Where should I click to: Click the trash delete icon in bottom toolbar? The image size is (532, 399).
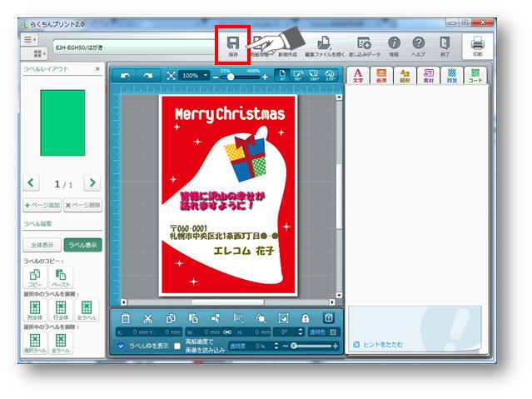[x=126, y=318]
